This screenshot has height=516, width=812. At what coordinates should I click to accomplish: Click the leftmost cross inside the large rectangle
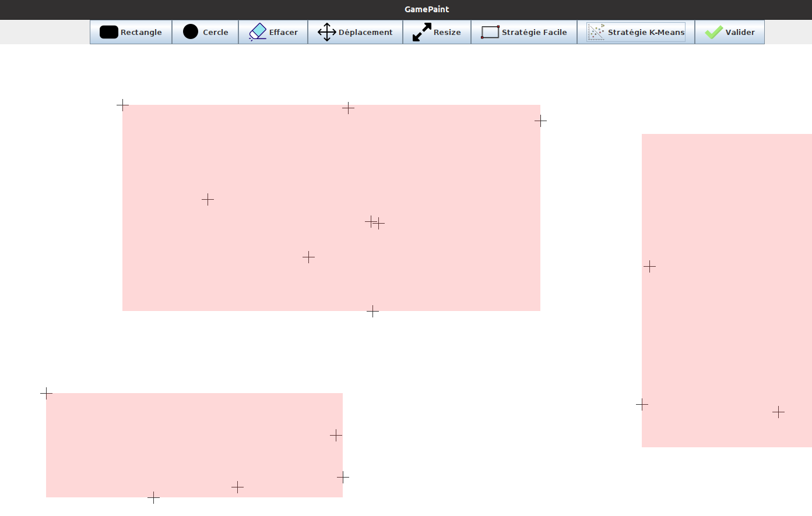(208, 200)
